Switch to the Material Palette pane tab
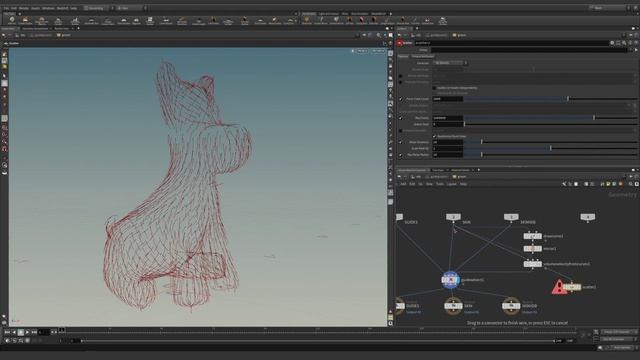640x360 pixels. point(460,170)
